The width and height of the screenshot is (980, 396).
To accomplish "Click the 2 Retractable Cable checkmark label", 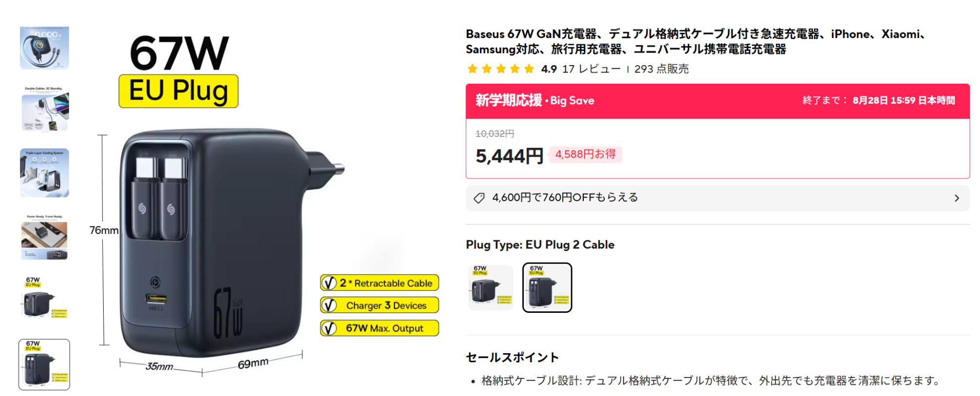I will 380,283.
